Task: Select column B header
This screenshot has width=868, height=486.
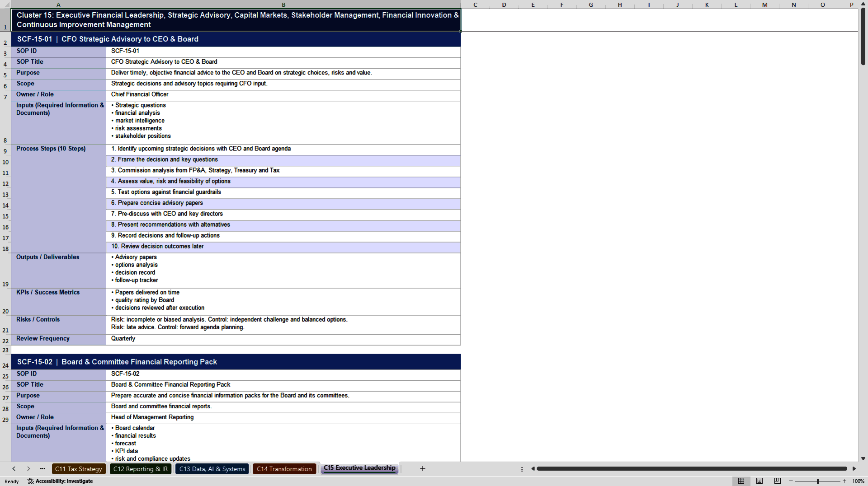Action: click(x=283, y=5)
